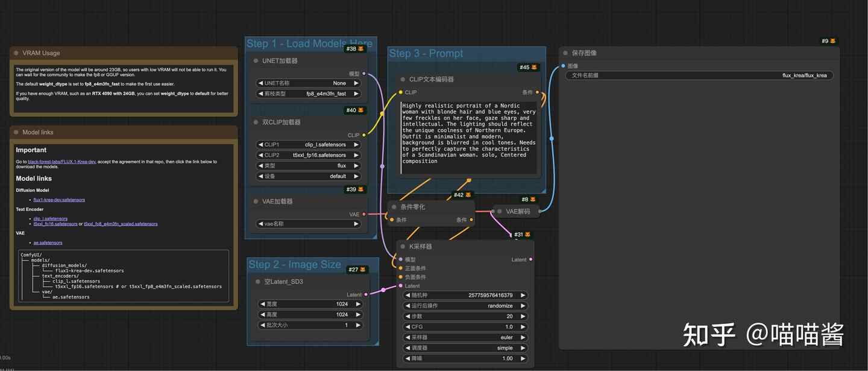Collapse the K采样器 node via its title dot

click(403, 247)
